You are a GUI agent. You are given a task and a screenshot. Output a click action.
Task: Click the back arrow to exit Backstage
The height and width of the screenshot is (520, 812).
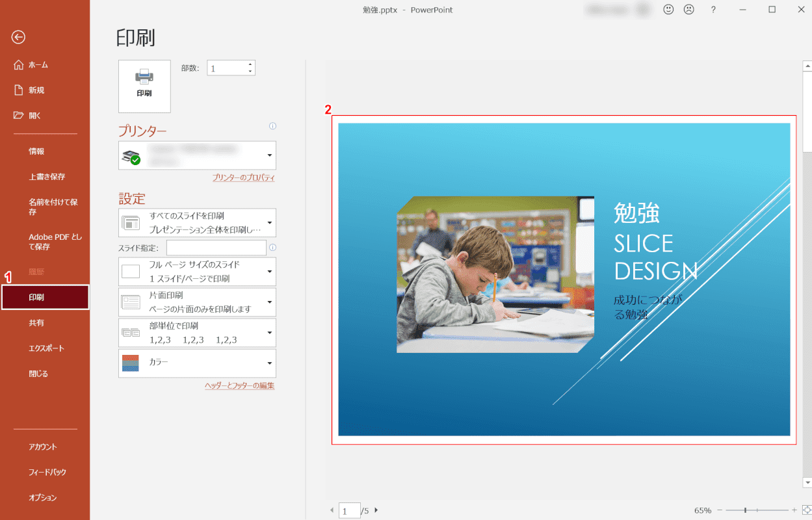(x=18, y=37)
